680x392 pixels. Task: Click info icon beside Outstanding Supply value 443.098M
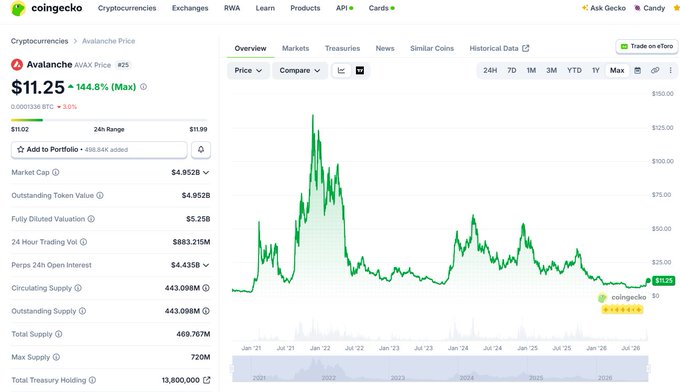pos(206,311)
